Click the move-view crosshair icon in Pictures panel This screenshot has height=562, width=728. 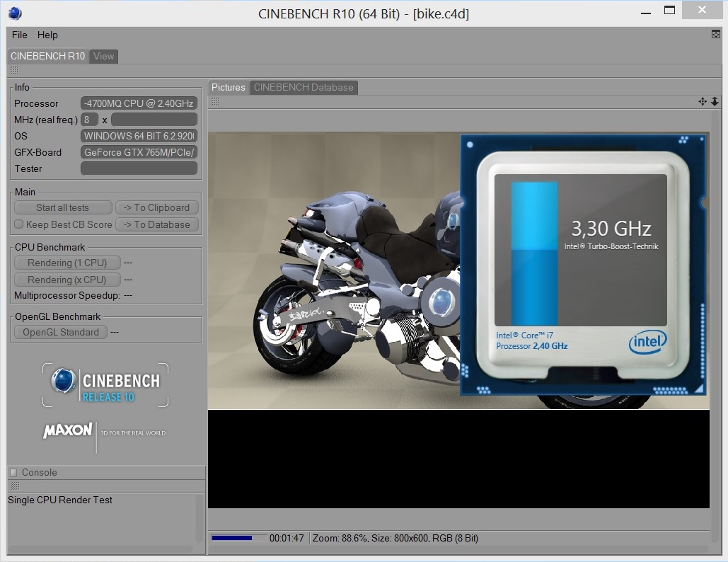pyautogui.click(x=703, y=102)
